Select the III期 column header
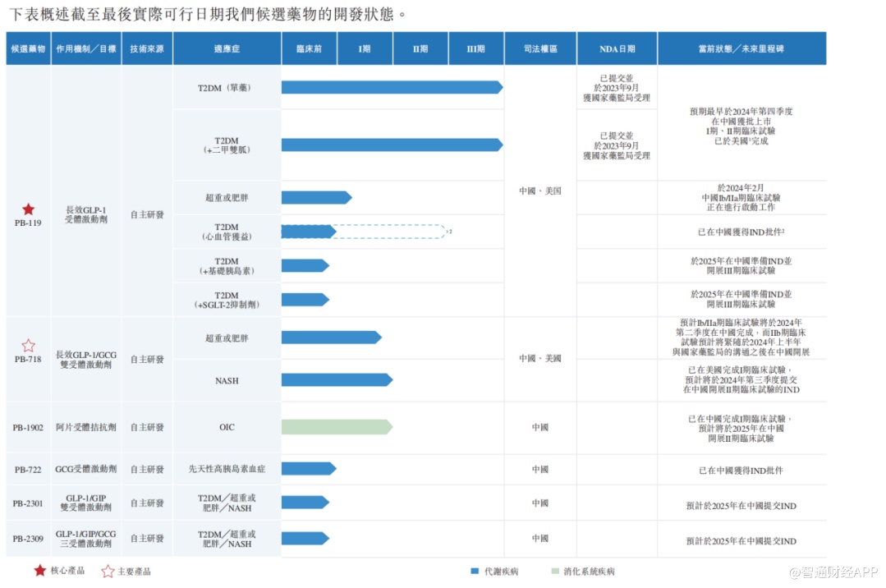Viewport: 886px width, 588px height. 475,48
